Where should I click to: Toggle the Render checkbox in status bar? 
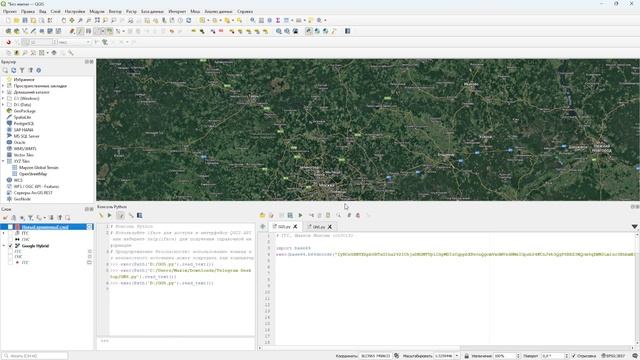(573, 356)
